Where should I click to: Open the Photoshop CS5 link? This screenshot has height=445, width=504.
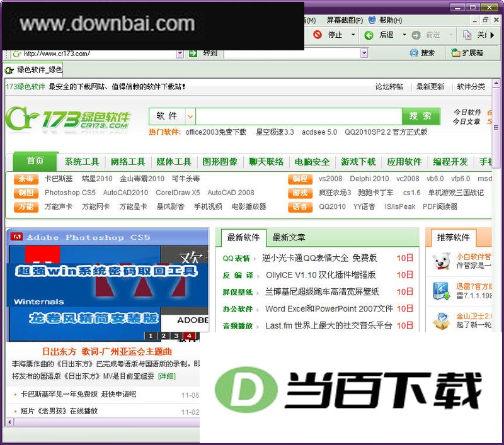70,193
